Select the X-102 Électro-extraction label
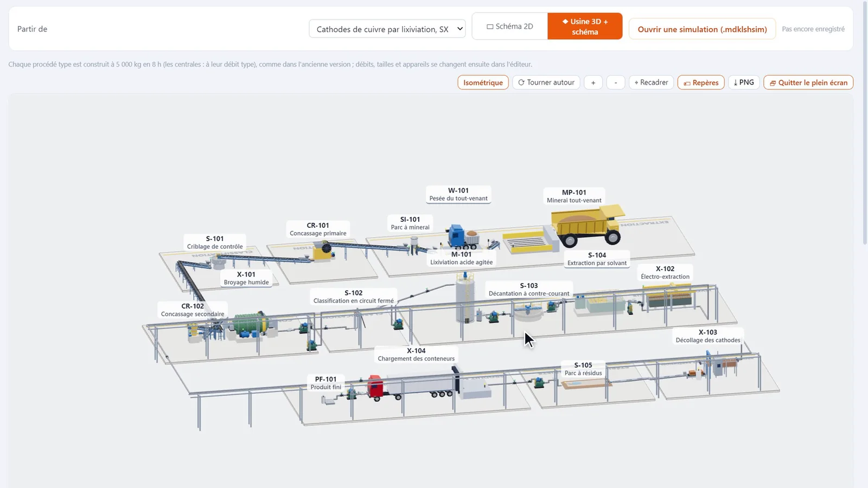 665,272
